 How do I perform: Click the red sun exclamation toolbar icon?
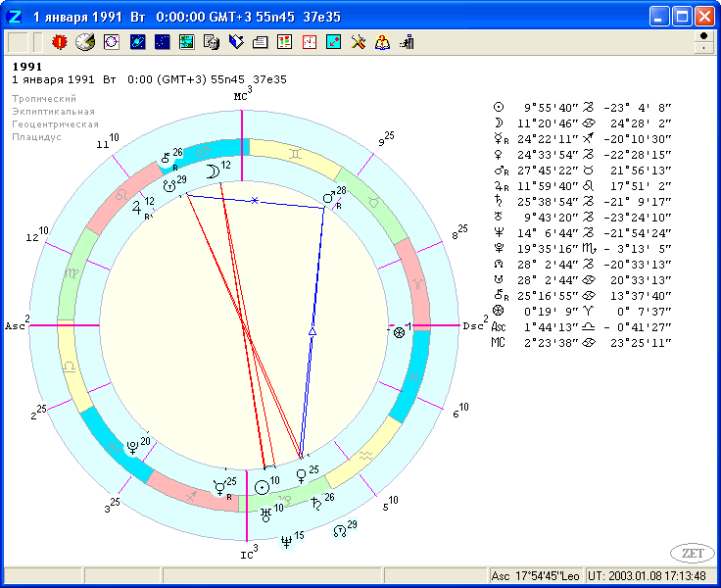click(60, 42)
